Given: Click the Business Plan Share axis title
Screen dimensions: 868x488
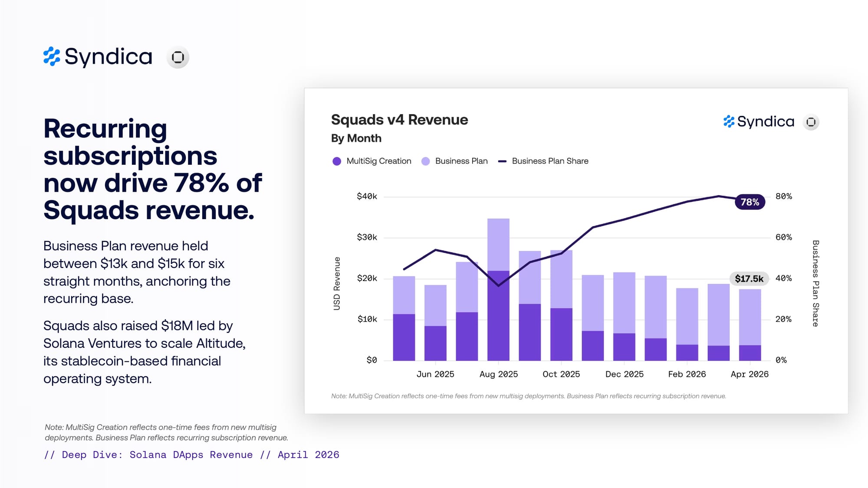Looking at the screenshot, I should click(x=815, y=283).
